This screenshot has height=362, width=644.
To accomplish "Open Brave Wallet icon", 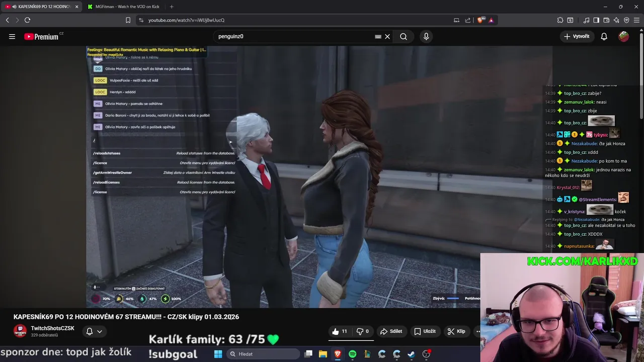I will 606,20.
